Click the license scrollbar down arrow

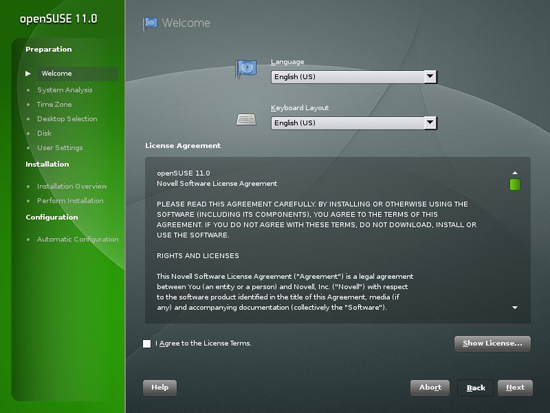[x=515, y=308]
